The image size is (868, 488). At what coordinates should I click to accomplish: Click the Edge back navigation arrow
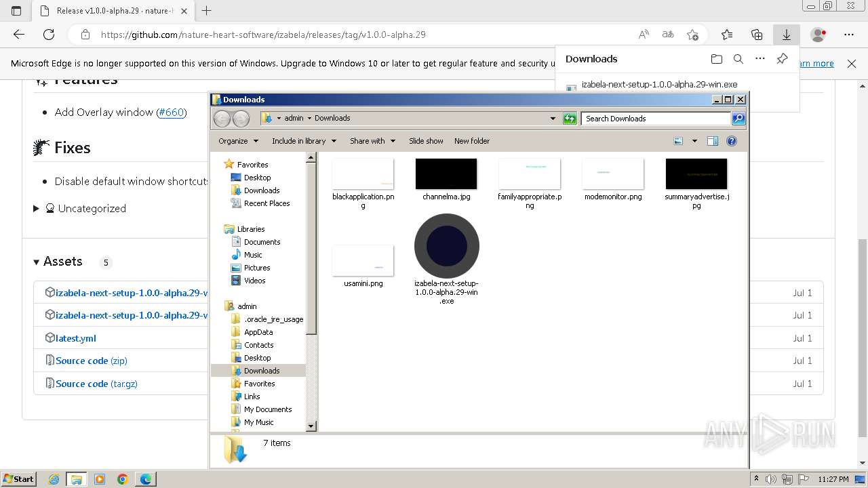click(x=19, y=35)
